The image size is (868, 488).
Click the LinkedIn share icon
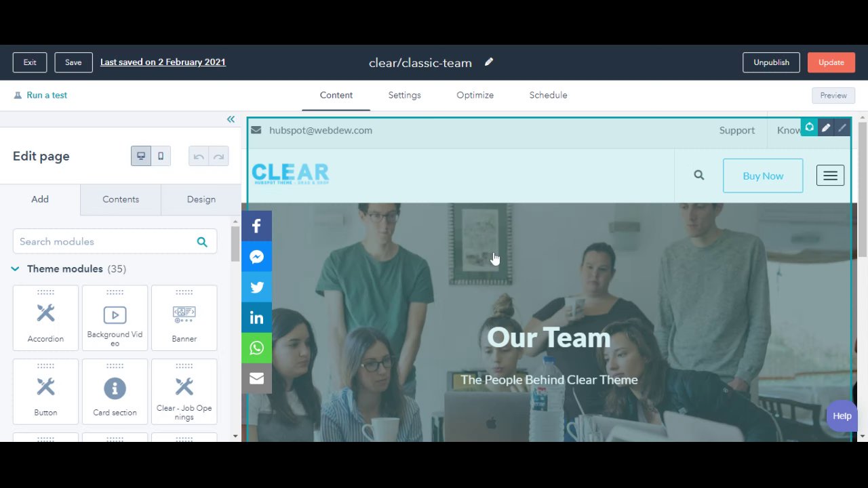[256, 318]
